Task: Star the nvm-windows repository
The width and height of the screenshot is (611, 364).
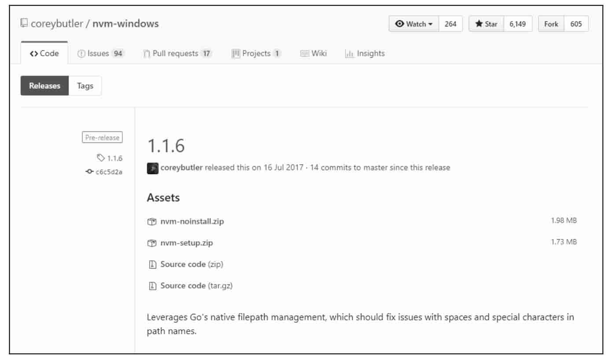Action: click(x=486, y=24)
